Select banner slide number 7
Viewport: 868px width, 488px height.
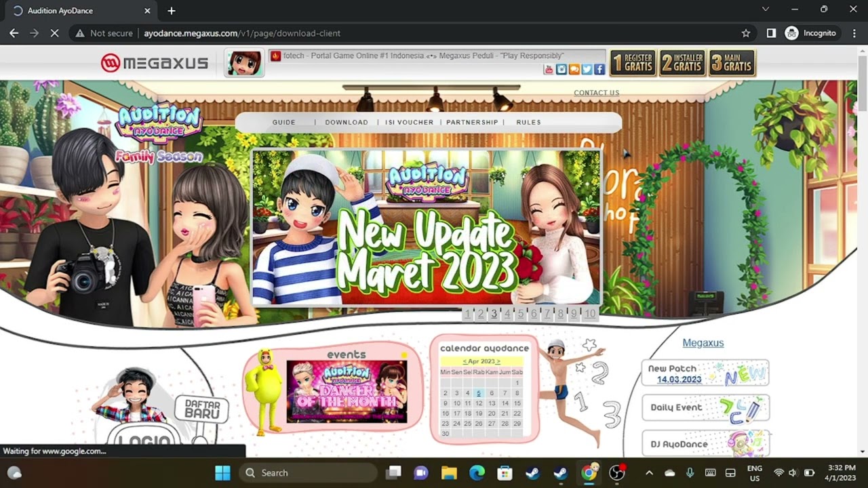(x=547, y=314)
